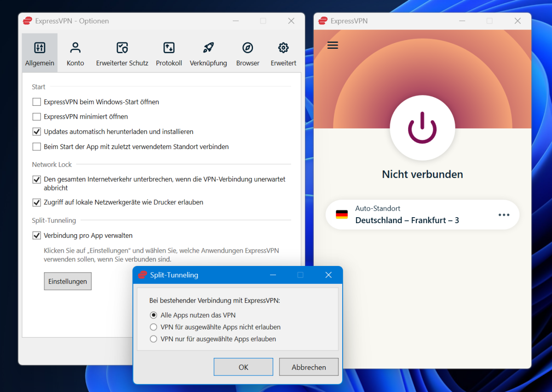Switch to the Browser compass icon tab
552x392 pixels.
click(x=247, y=48)
